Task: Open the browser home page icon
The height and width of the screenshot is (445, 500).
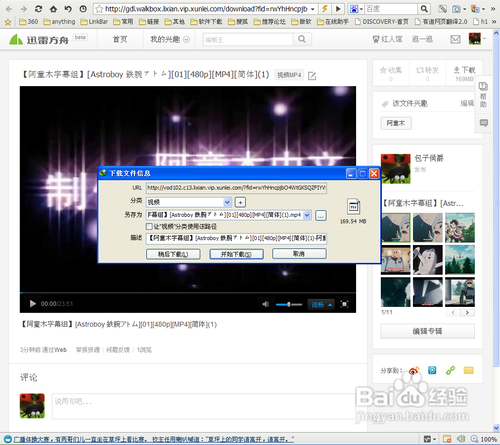Action: pos(53,9)
